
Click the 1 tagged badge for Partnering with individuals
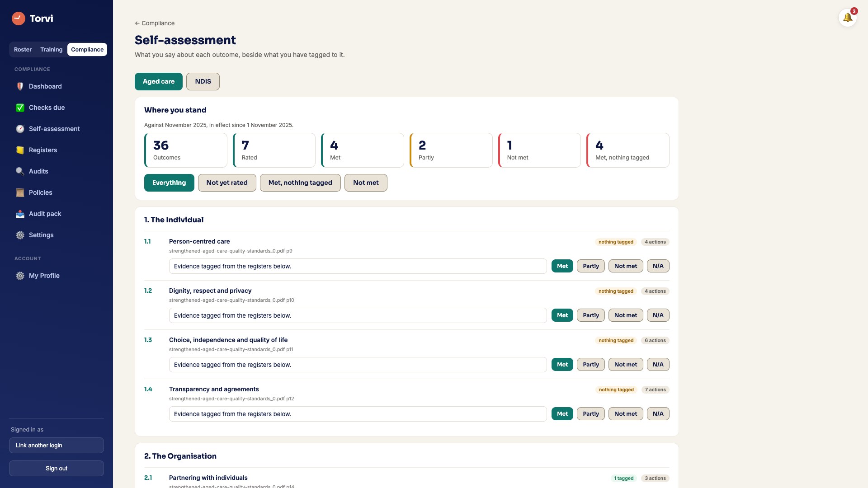click(x=623, y=478)
